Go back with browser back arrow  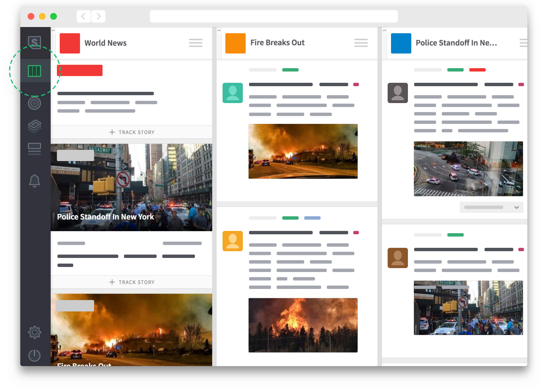click(x=83, y=16)
